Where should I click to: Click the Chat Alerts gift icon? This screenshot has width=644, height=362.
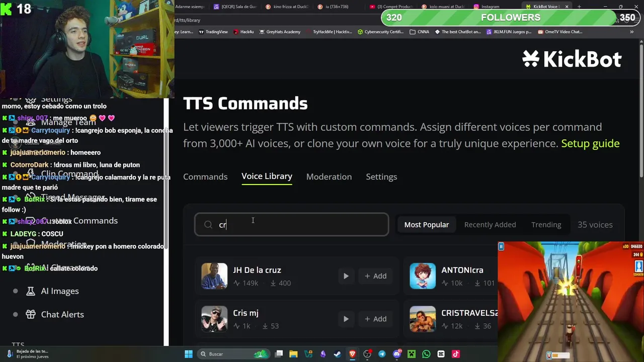point(31,314)
